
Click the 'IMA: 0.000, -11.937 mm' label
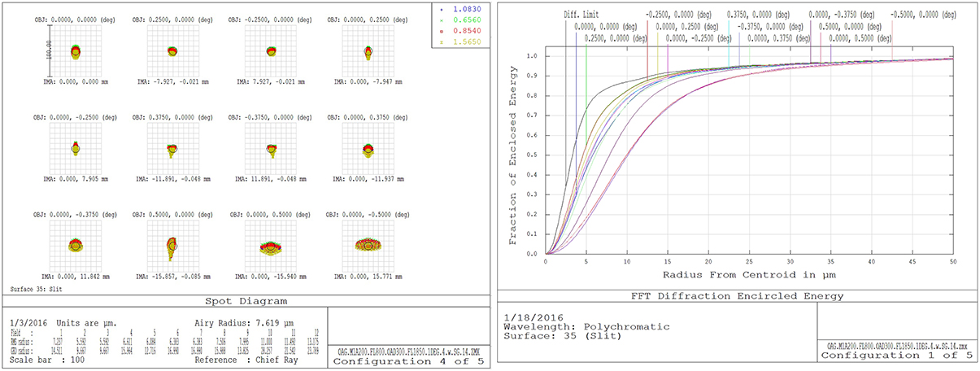point(368,178)
